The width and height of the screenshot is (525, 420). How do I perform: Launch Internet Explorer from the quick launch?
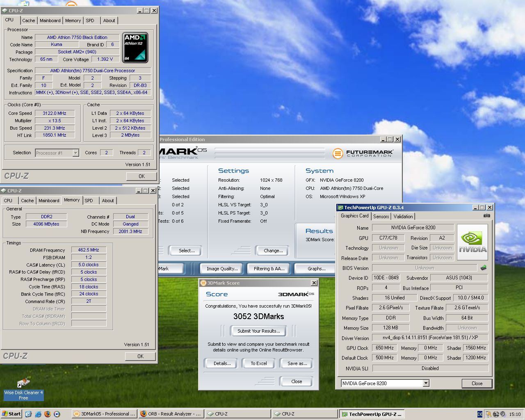pyautogui.click(x=38, y=414)
